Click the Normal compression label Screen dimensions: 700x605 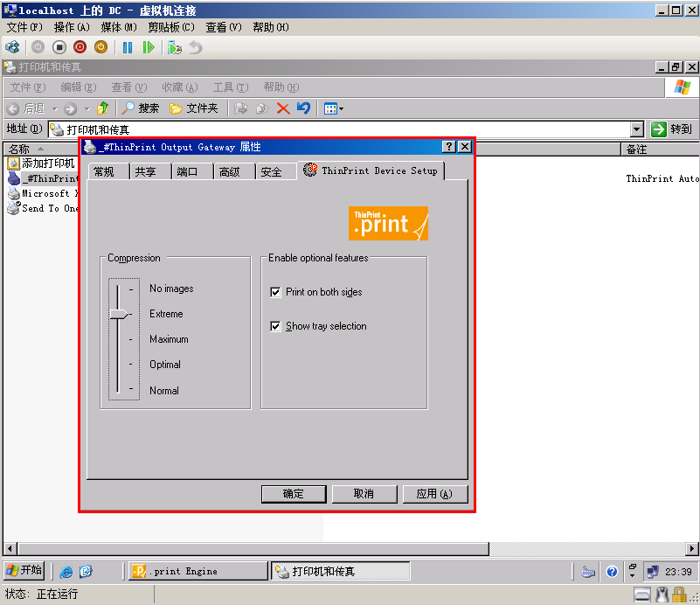(163, 391)
